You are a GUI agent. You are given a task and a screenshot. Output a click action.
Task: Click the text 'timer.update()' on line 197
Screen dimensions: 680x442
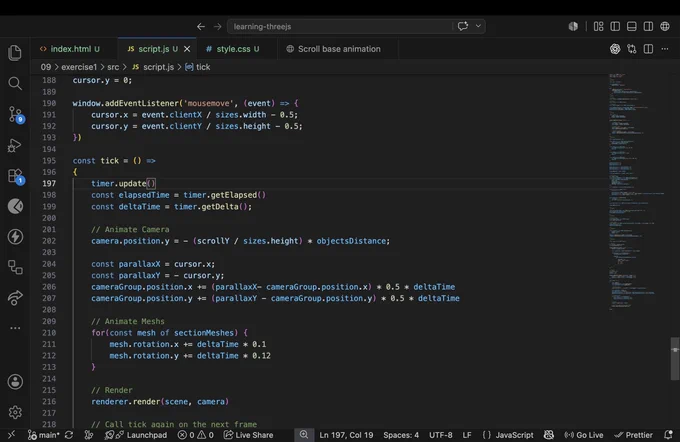(x=123, y=183)
